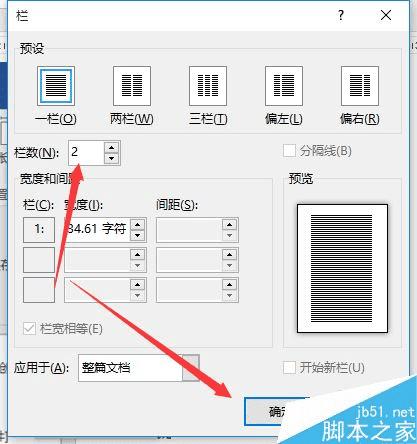The image size is (417, 444).
Task: Lower column 1 宽度 with the down arrow
Action: coord(137,235)
